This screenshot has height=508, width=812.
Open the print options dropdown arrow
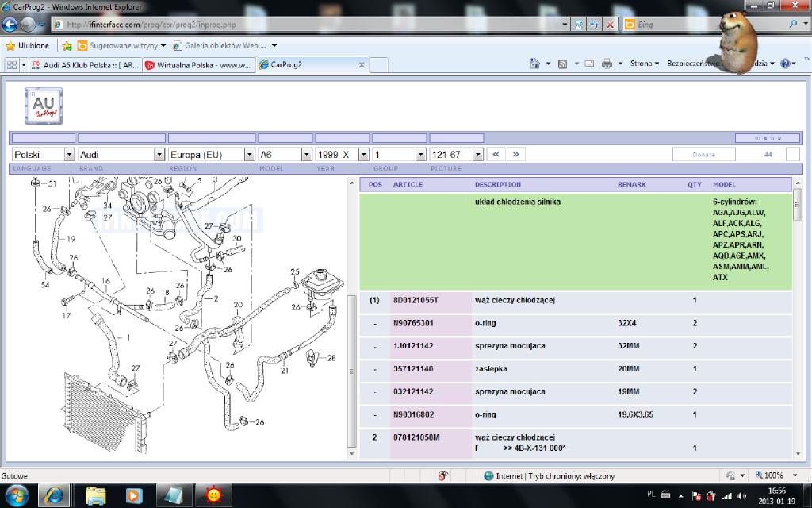pos(620,63)
